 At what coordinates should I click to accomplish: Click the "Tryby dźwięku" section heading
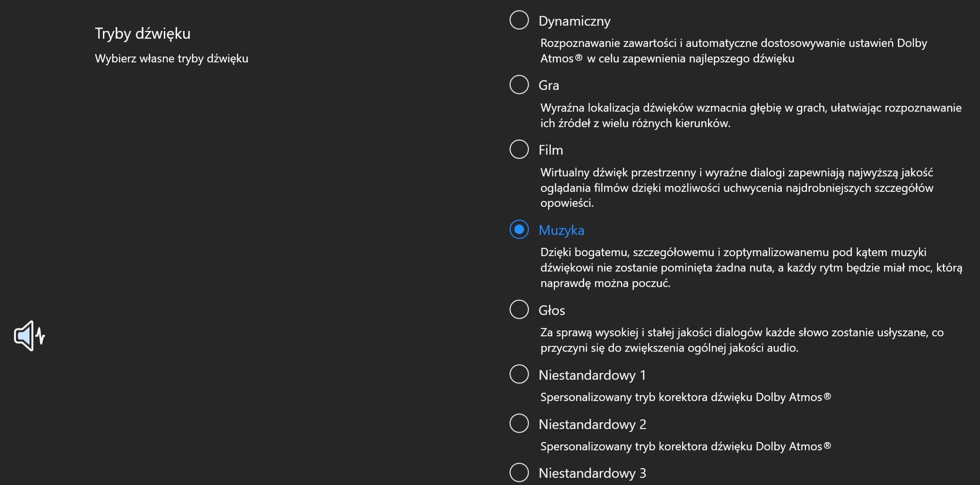pos(143,34)
